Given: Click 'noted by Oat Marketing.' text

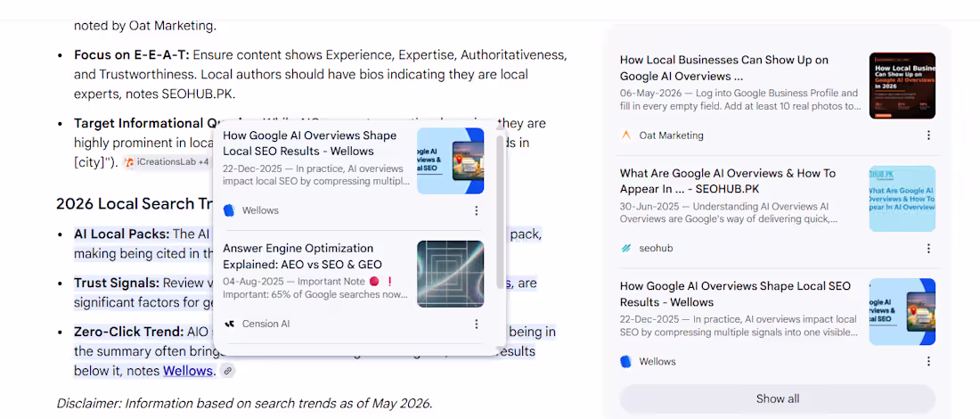Looking at the screenshot, I should coord(145,26).
